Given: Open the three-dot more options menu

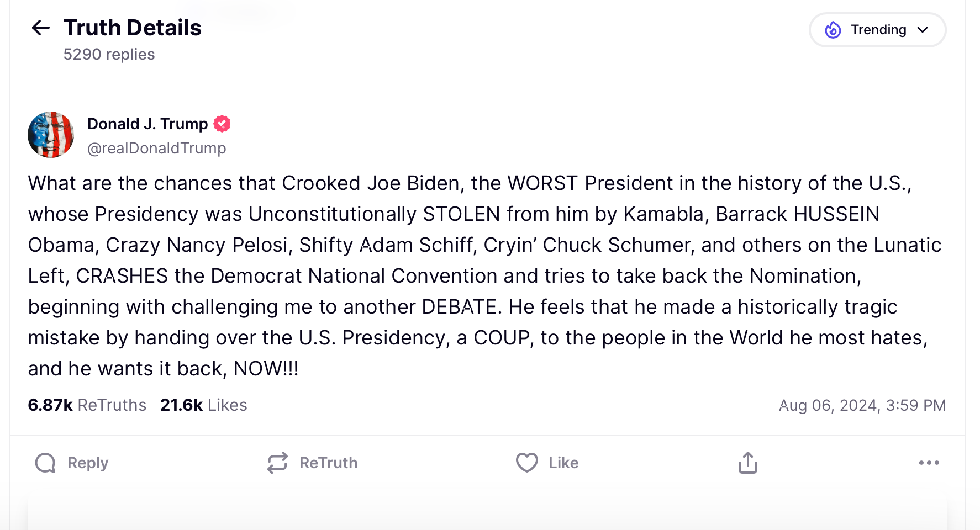Looking at the screenshot, I should coord(929,463).
